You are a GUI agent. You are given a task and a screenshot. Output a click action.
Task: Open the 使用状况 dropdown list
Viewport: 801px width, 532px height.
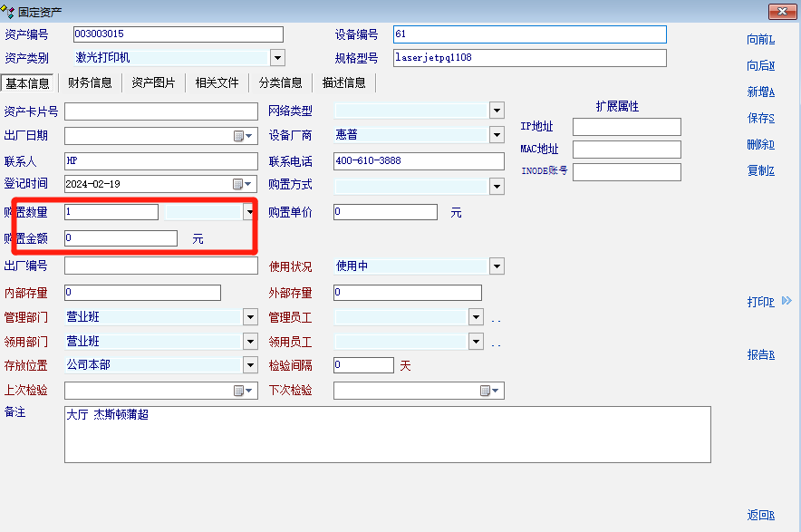[x=497, y=266]
